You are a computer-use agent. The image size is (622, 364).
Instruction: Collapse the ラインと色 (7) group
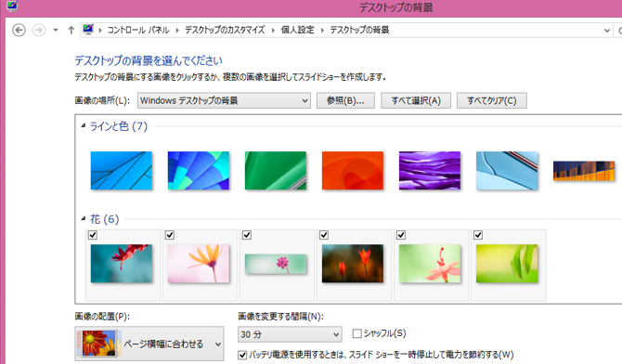click(x=84, y=126)
